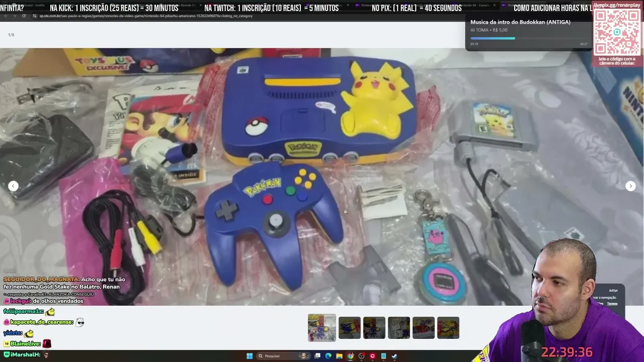The height and width of the screenshot is (362, 644).
Task: Open File Explorer from the taskbar
Action: [340, 356]
